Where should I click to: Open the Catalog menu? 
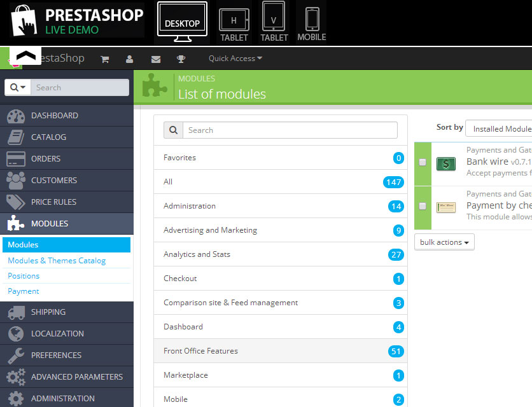coord(67,137)
